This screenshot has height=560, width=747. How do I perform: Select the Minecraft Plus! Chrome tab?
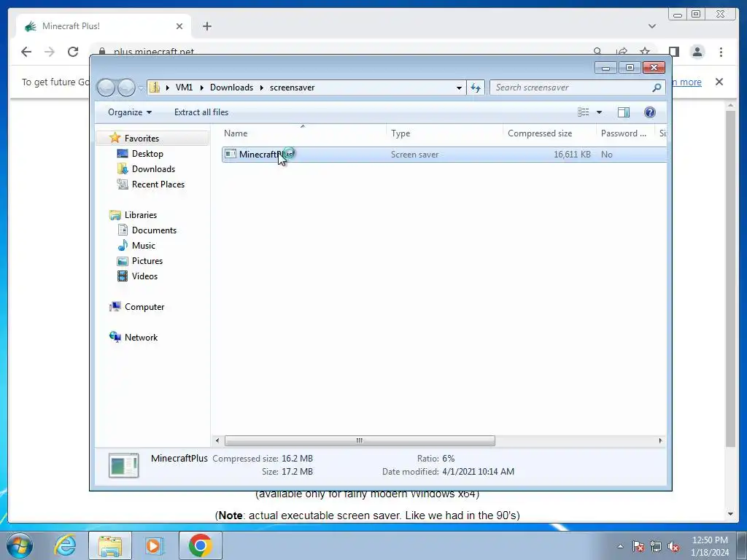[x=104, y=26]
